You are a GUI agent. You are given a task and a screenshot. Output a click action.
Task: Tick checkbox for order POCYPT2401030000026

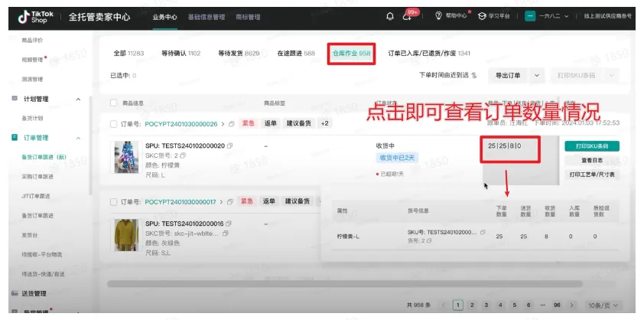[114, 124]
